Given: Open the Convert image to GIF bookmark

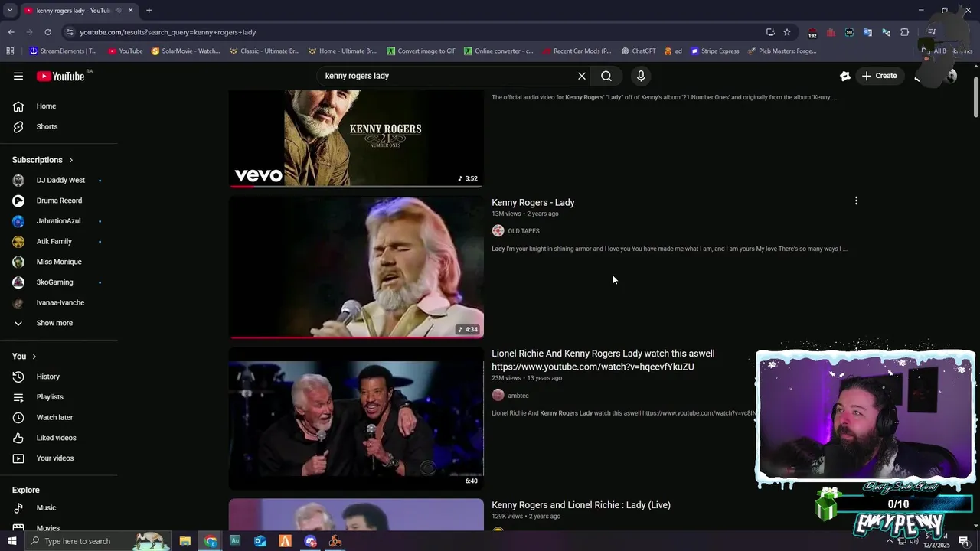Looking at the screenshot, I should [x=421, y=51].
